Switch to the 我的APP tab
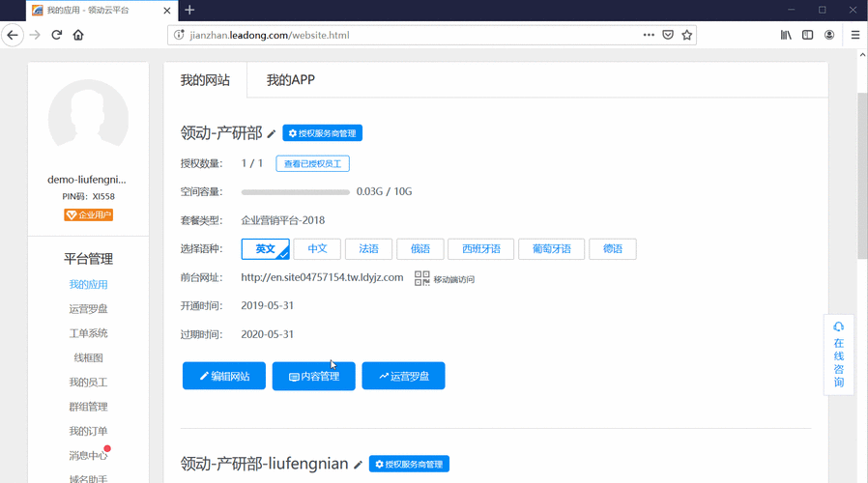 pyautogui.click(x=291, y=79)
